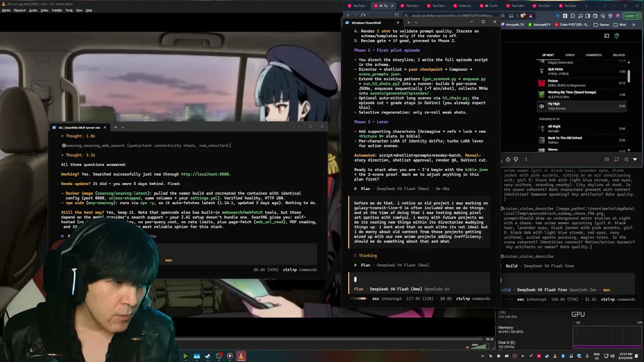644x362 pixels.
Task: Select the Up Next tab in YouTube Music
Action: 548,55
